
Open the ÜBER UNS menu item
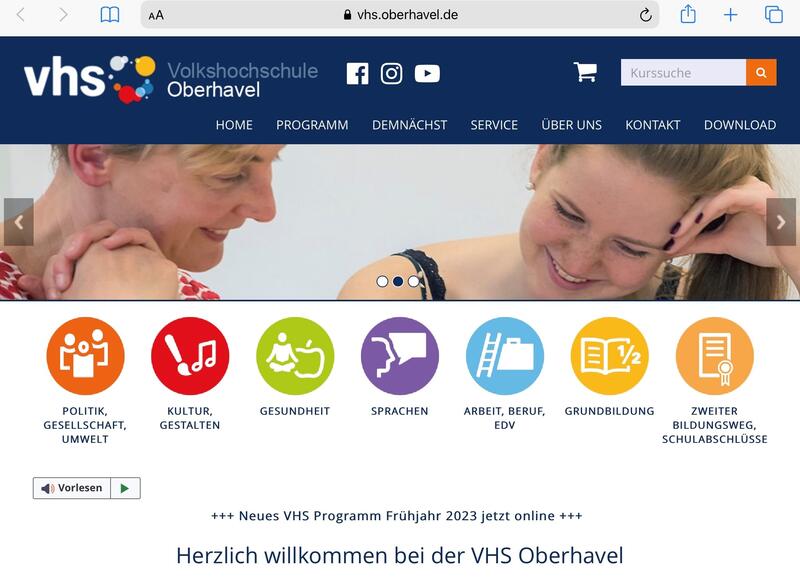pos(571,125)
